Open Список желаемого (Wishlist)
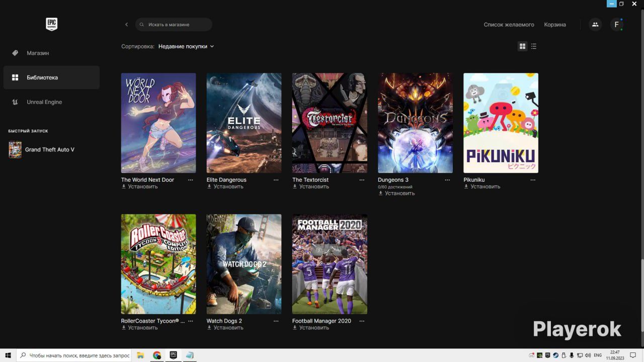 (x=509, y=25)
